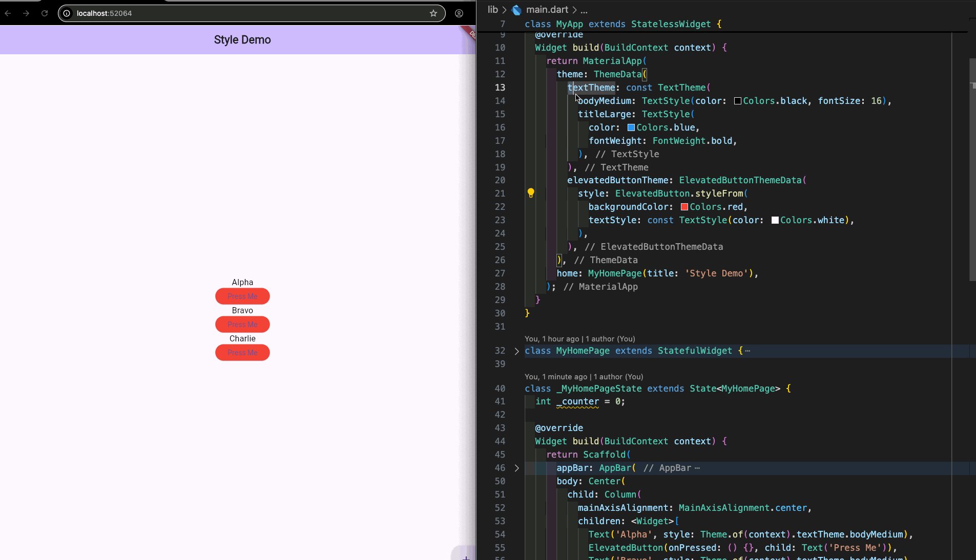Viewport: 976px width, 560px height.
Task: Click the ThemeData constructor on line 12
Action: point(617,74)
